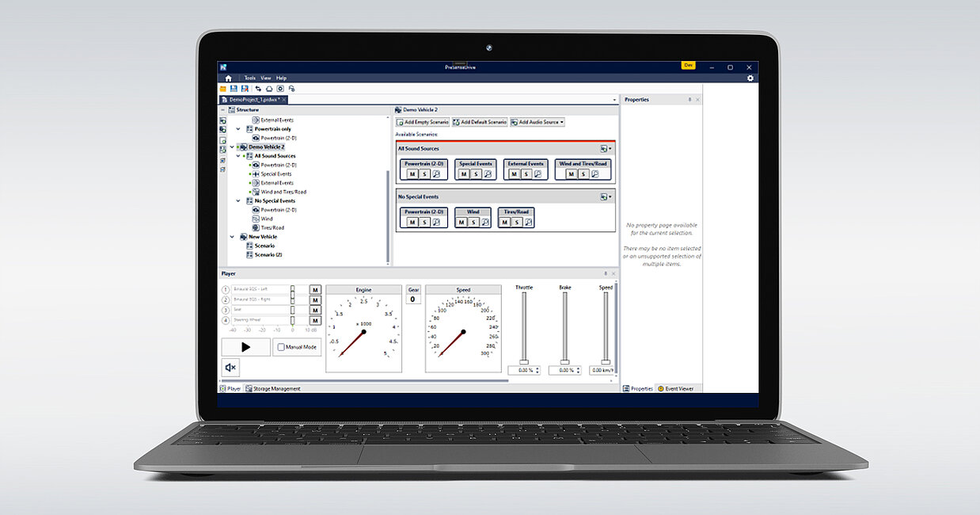Viewport: 980px width, 515px height.
Task: Click the open folder toolbar icon
Action: tap(223, 89)
